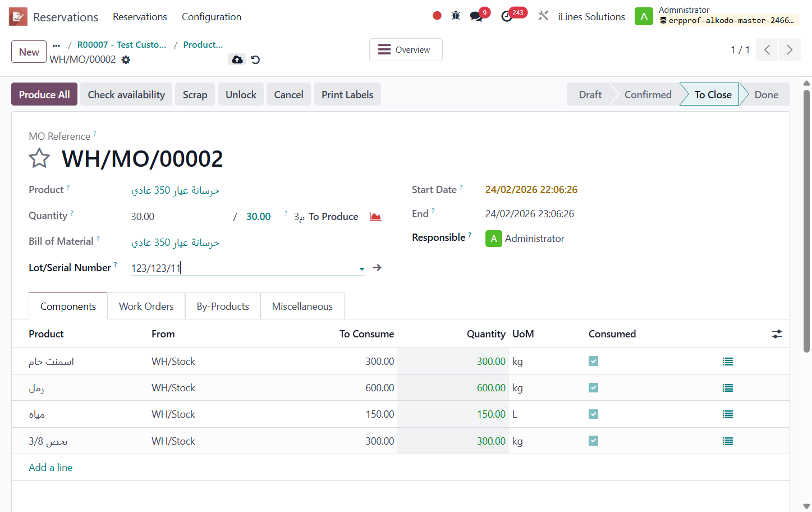This screenshot has height=512, width=812.
Task: Click the wrench tools icon
Action: point(543,16)
